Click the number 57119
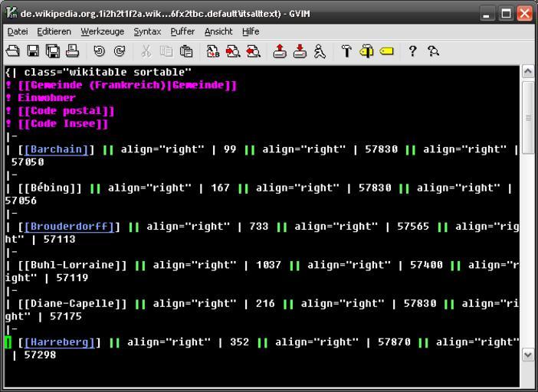538x392 pixels. [72, 278]
